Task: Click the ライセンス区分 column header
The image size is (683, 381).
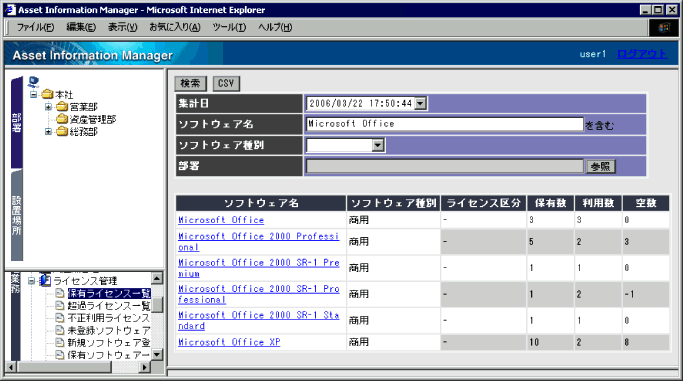Action: pyautogui.click(x=484, y=203)
